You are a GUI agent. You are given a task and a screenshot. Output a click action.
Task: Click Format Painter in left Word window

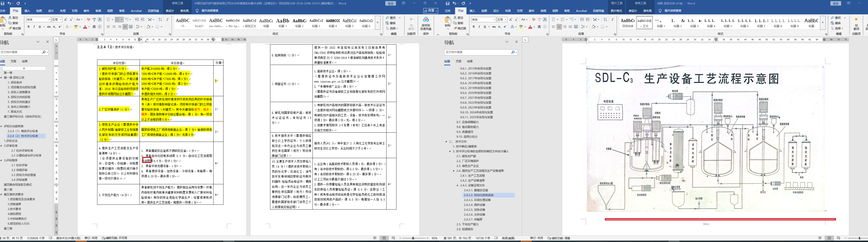(14, 28)
